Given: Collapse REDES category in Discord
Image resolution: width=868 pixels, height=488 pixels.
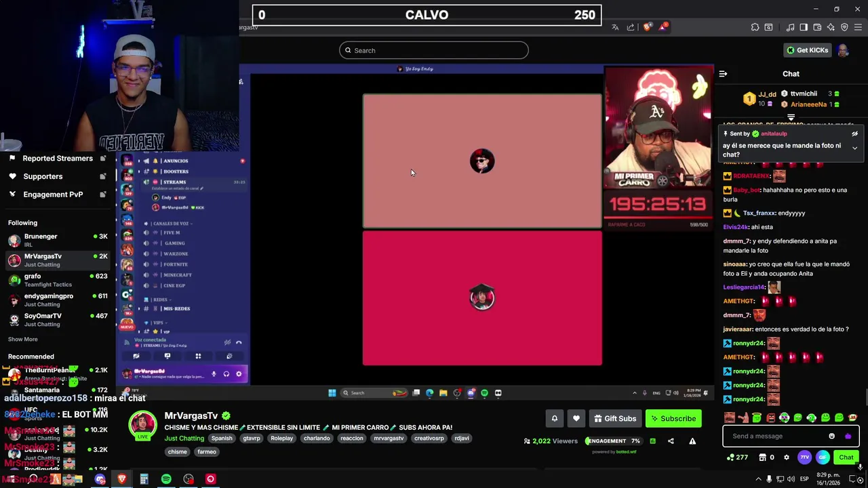Looking at the screenshot, I should [x=157, y=299].
